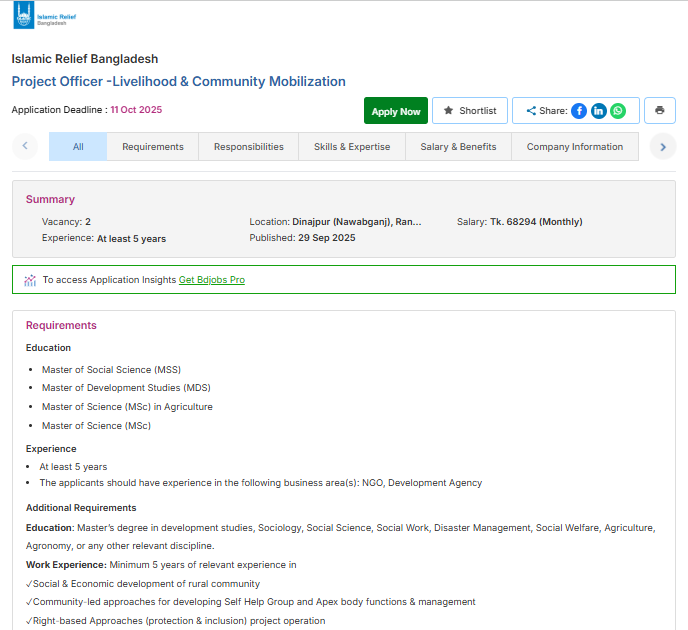Share the job on Facebook

[579, 111]
